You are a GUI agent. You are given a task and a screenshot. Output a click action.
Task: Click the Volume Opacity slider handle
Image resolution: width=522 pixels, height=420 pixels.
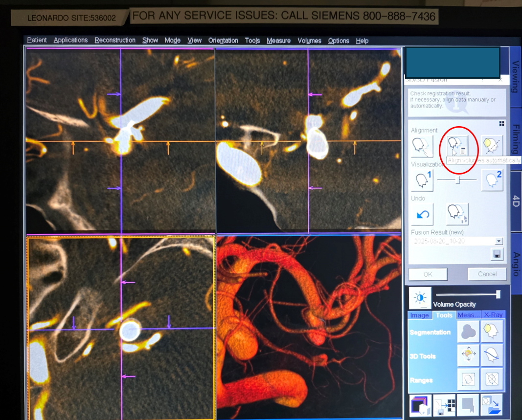498,294
